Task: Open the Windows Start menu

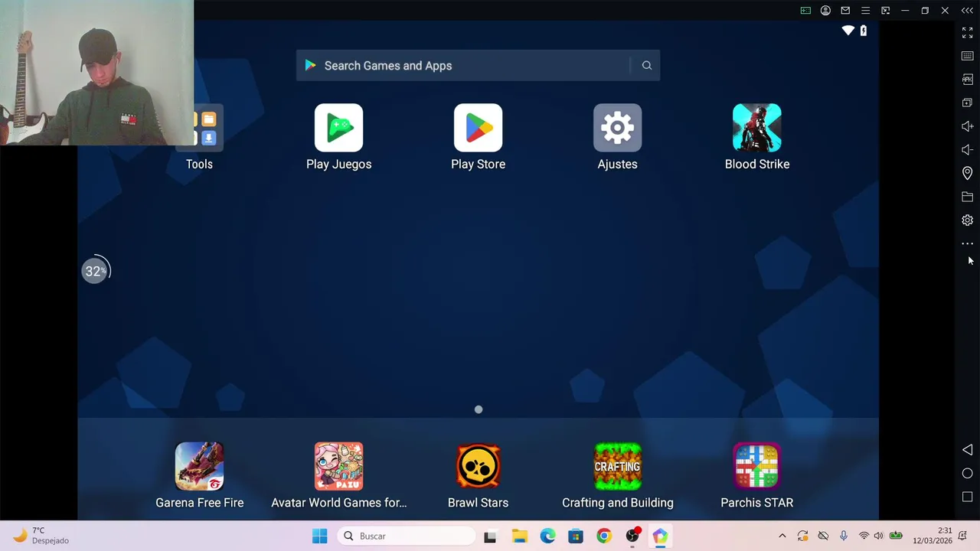Action: click(320, 536)
